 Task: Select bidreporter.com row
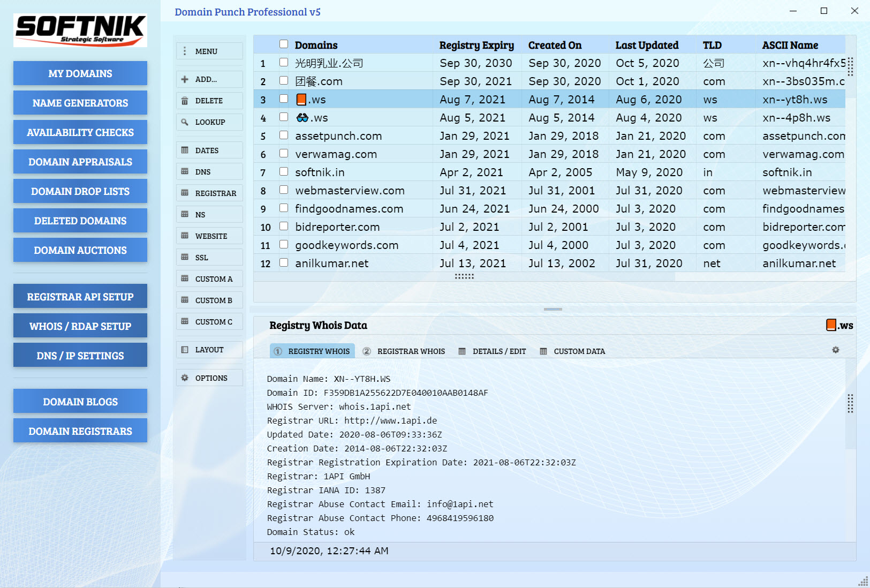pos(549,227)
